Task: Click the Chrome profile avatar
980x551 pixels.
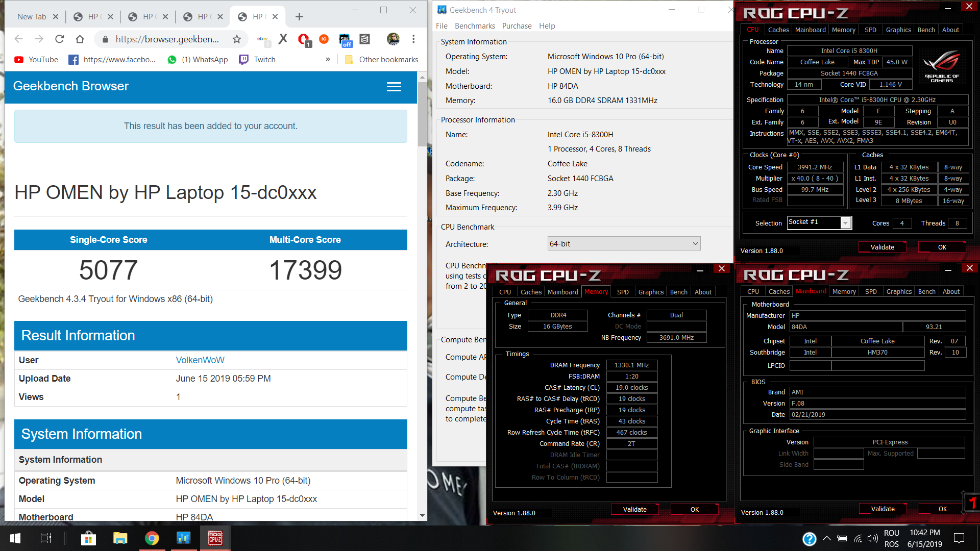Action: tap(393, 39)
